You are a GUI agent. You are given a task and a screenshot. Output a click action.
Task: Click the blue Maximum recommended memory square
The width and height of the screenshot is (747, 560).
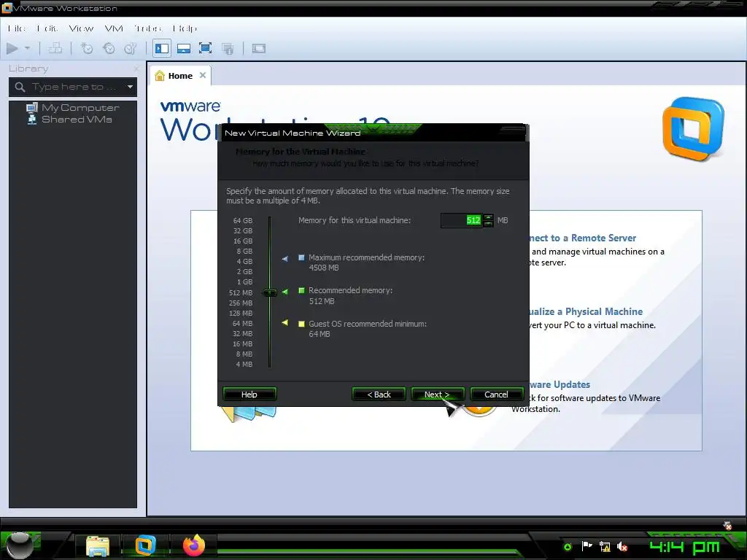301,257
